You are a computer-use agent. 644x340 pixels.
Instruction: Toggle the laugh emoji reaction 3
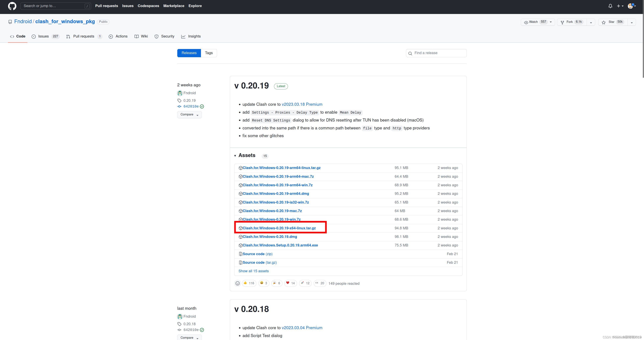point(264,283)
